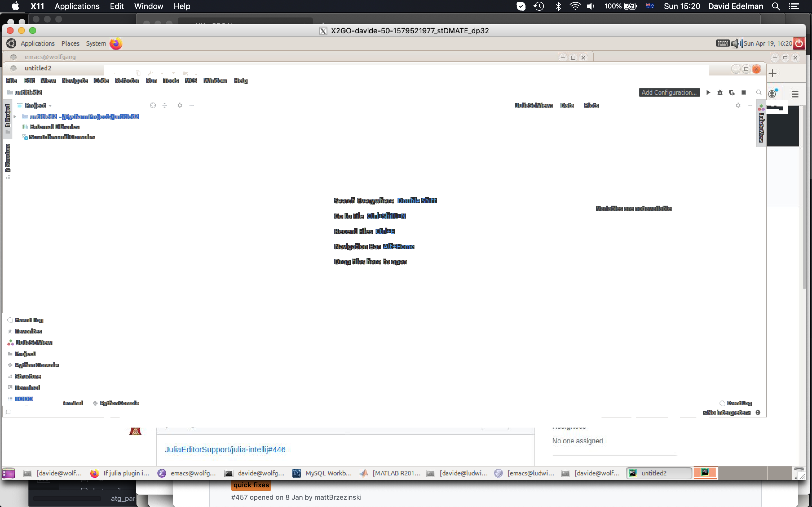Image resolution: width=812 pixels, height=507 pixels.
Task: Click the shutdown icon in the top panel
Action: (x=799, y=43)
